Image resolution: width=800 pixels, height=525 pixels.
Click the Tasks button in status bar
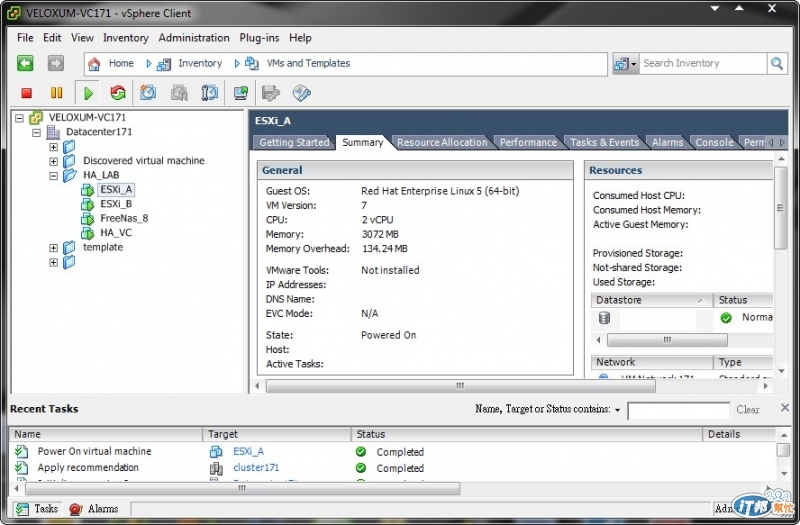tap(37, 509)
